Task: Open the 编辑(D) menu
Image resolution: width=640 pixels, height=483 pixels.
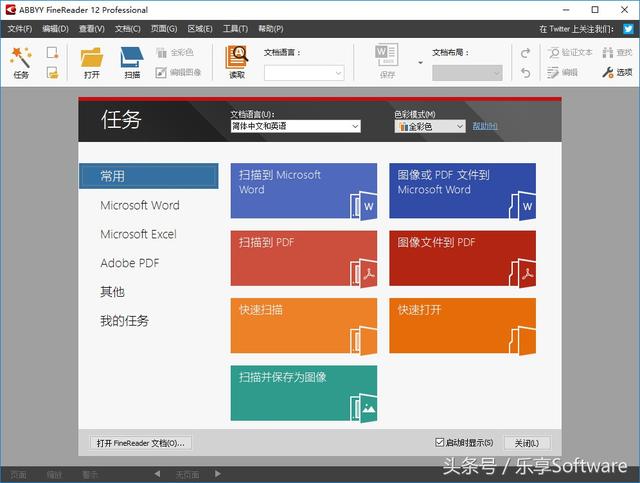Action: click(56, 29)
